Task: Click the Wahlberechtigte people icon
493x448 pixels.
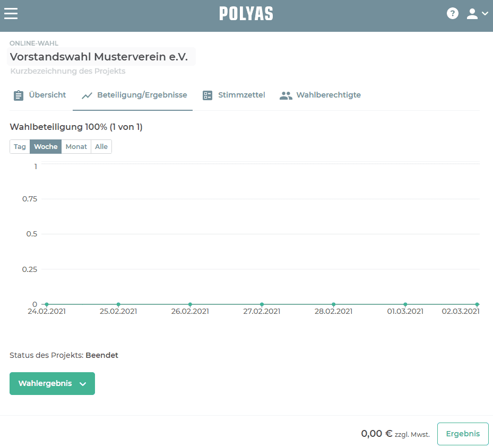Action: pos(286,95)
